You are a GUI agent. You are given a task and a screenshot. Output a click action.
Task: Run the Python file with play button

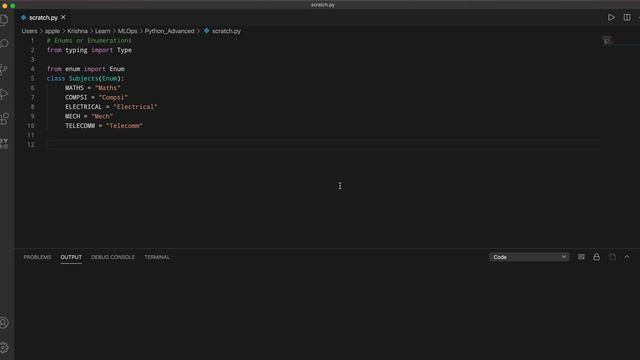click(x=611, y=18)
